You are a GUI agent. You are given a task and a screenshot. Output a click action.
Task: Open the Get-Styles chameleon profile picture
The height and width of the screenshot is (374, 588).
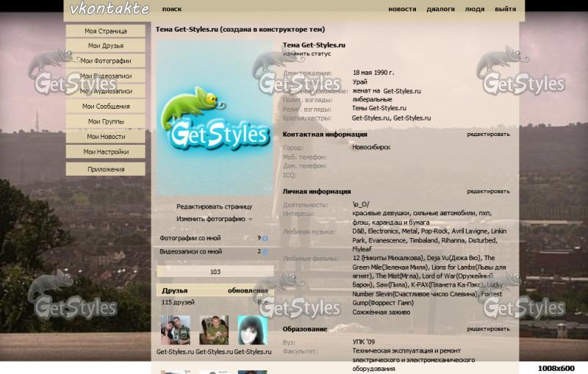coord(215,118)
